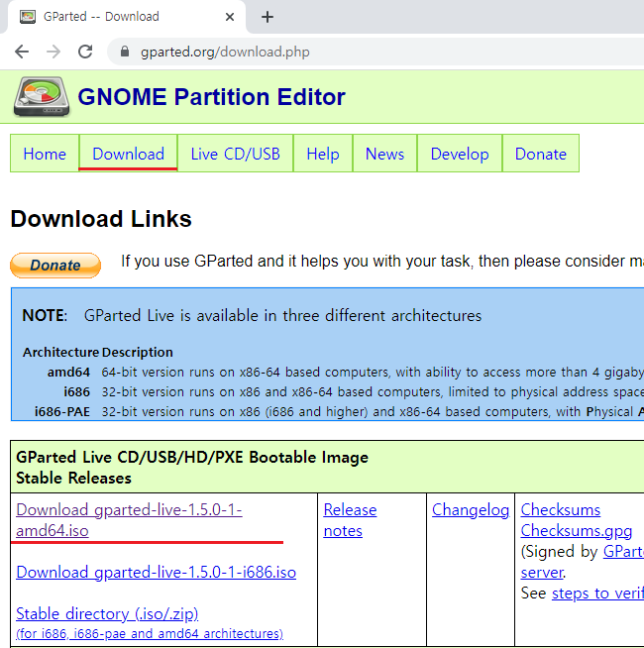
Task: Open the 'steps to verify' link
Action: point(597,594)
